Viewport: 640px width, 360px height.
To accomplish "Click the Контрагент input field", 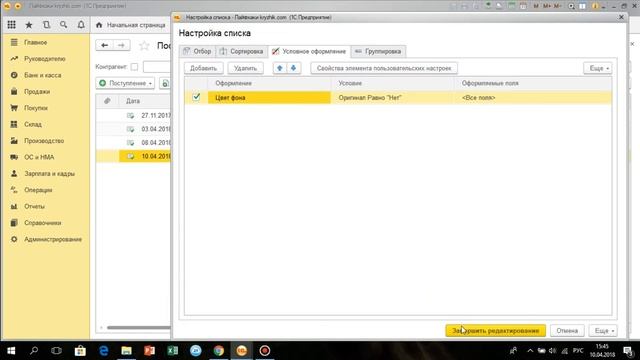I will pyautogui.click(x=157, y=67).
